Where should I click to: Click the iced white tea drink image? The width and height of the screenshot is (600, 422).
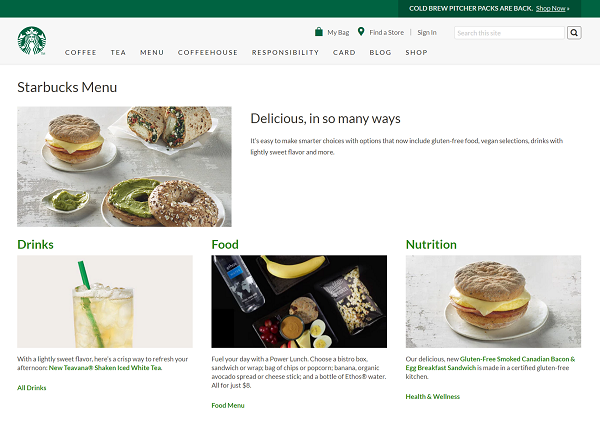point(105,301)
